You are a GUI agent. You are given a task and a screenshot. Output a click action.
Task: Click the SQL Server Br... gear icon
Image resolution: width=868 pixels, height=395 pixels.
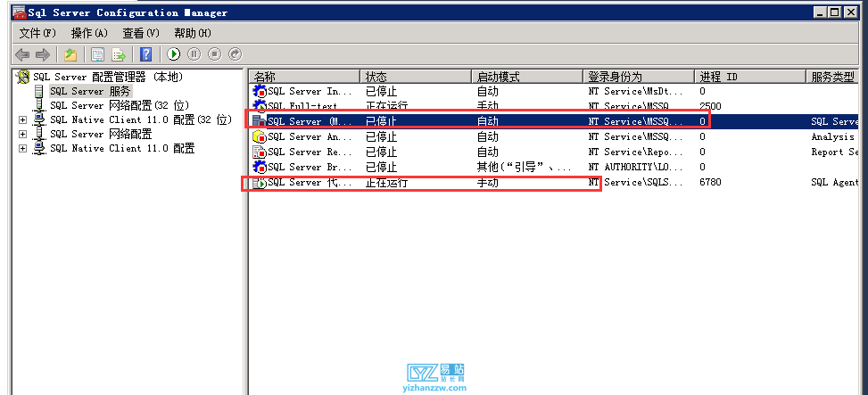click(260, 167)
